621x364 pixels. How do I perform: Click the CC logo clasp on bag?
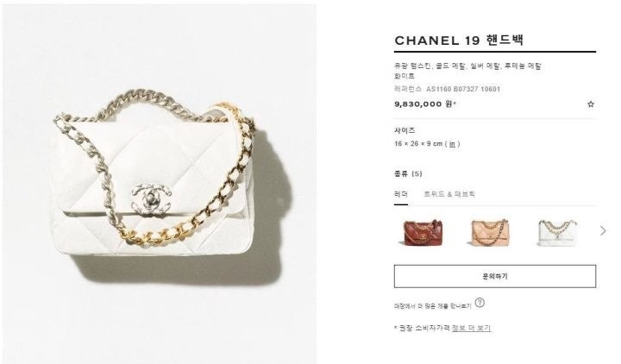[151, 199]
